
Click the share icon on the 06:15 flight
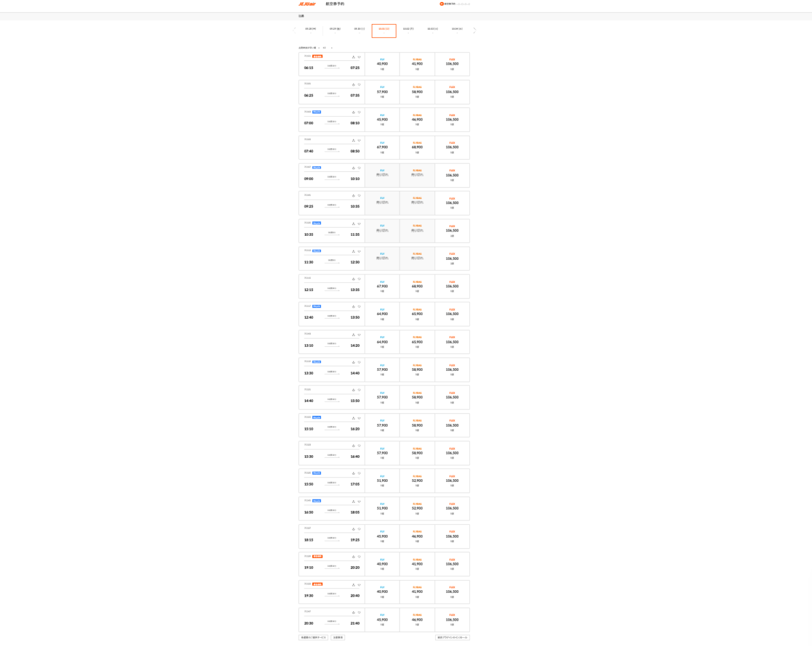(x=353, y=57)
